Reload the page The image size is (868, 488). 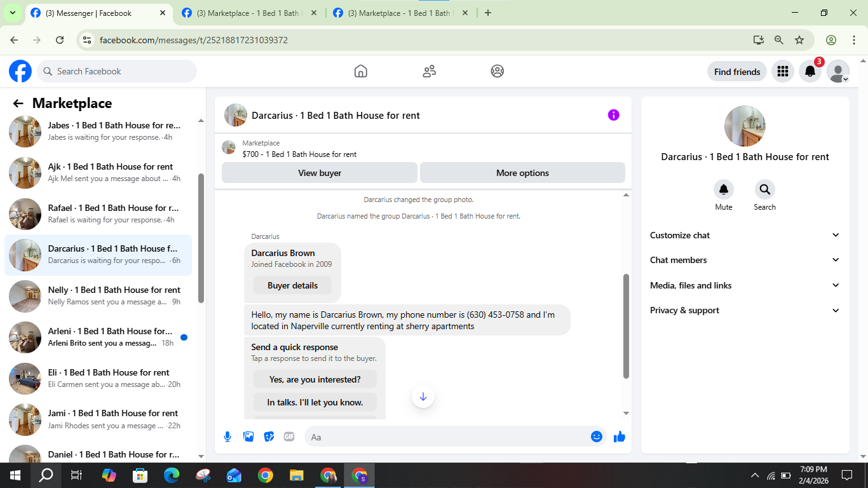tap(60, 39)
